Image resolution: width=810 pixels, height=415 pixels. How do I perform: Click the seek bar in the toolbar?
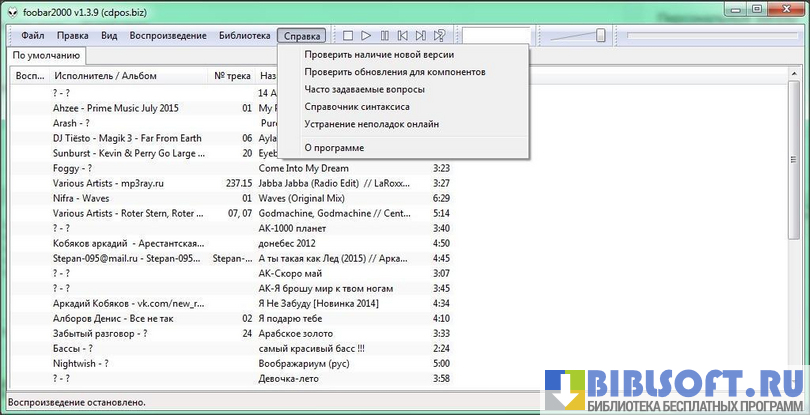click(x=713, y=36)
